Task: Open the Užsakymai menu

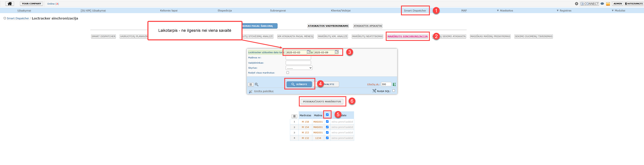Action: pos(24,11)
